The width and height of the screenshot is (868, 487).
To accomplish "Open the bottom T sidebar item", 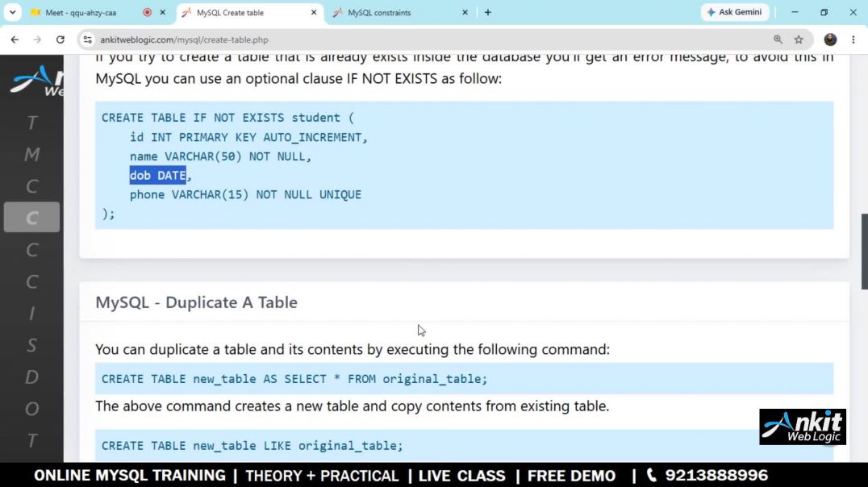I will pyautogui.click(x=32, y=440).
